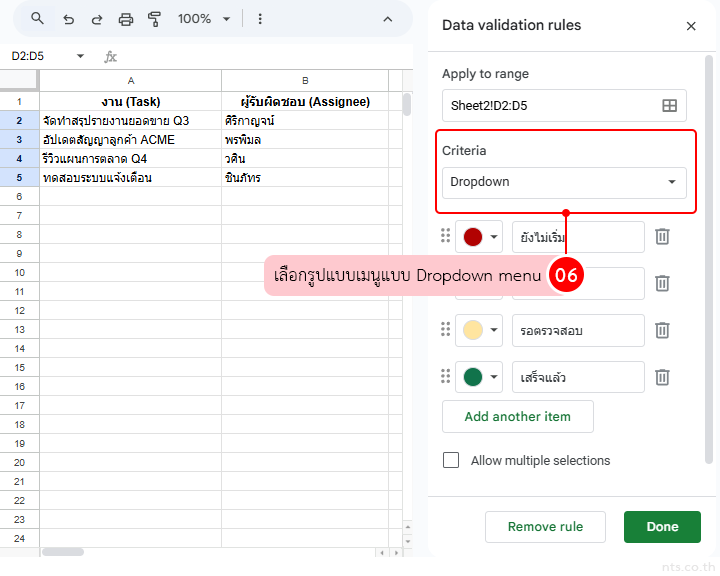The width and height of the screenshot is (720, 576).
Task: Click the Done button
Action: [662, 527]
